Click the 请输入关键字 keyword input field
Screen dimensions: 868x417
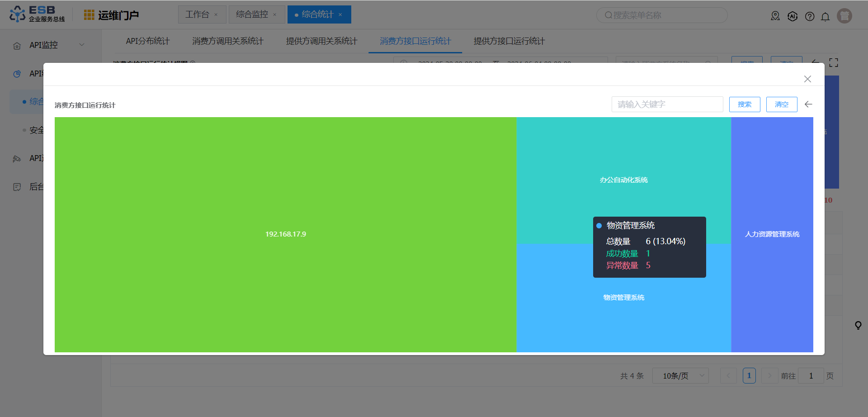tap(667, 104)
